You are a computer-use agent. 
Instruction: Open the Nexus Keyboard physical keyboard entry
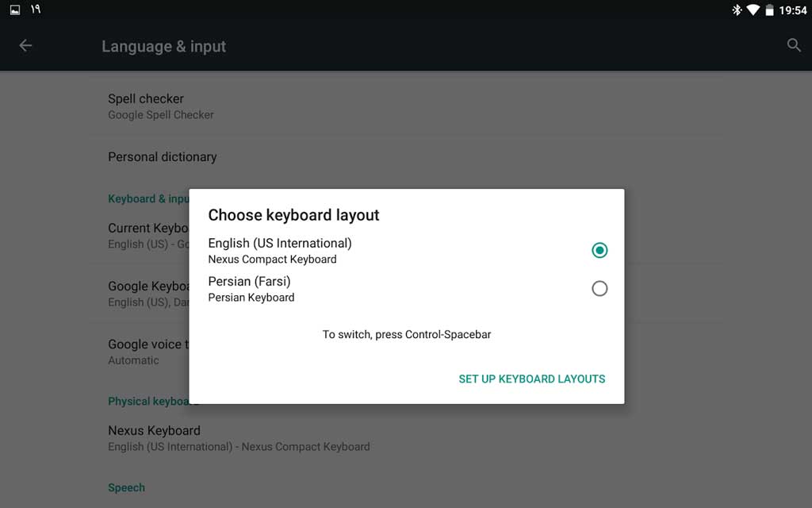tap(155, 438)
